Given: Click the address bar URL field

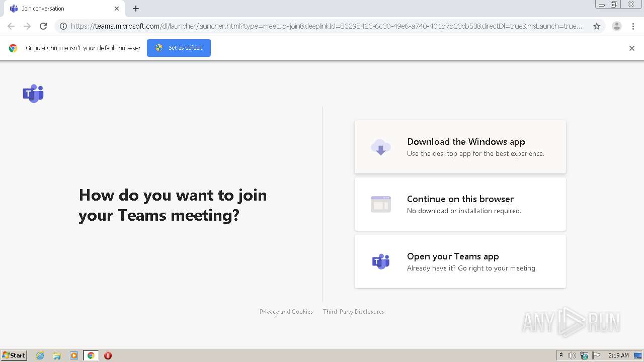Looking at the screenshot, I should pyautogui.click(x=327, y=26).
